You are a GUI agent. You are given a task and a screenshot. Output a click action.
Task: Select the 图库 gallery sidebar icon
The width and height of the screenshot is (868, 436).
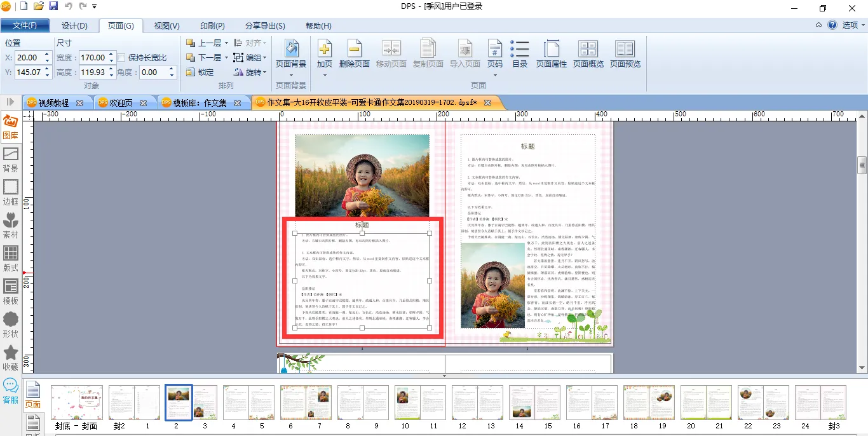click(11, 125)
